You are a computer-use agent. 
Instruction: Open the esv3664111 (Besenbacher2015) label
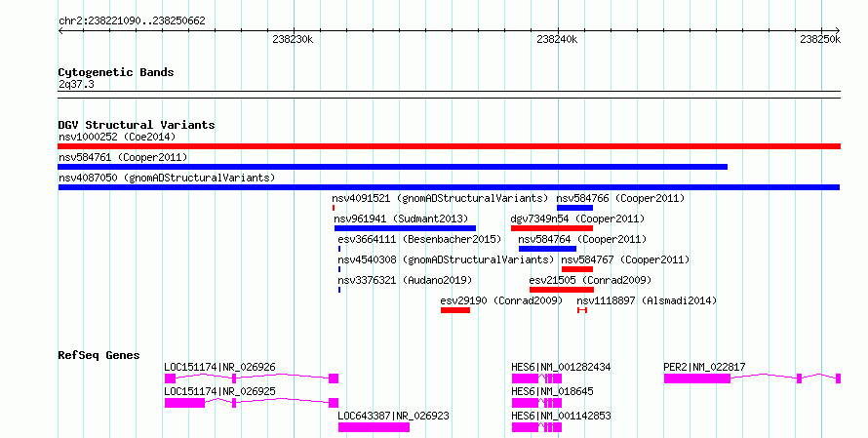[x=419, y=239]
